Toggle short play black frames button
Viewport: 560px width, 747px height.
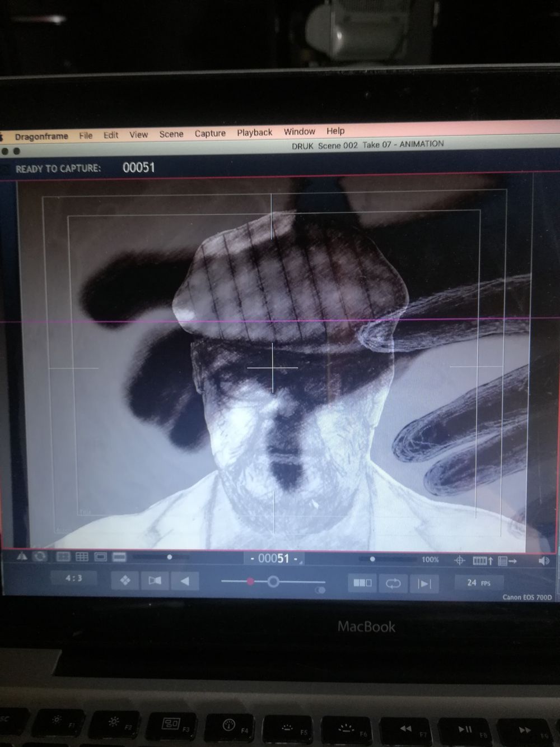[x=362, y=583]
